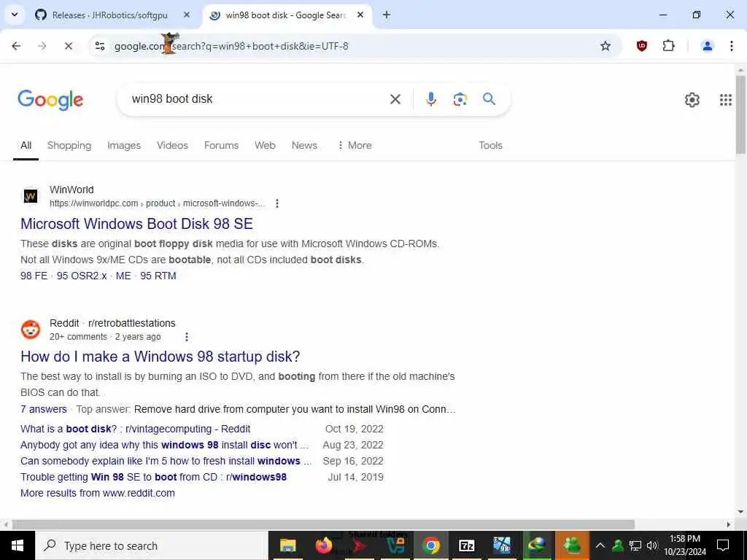Submit search with magnifier icon
Image resolution: width=747 pixels, height=560 pixels.
pyautogui.click(x=489, y=99)
